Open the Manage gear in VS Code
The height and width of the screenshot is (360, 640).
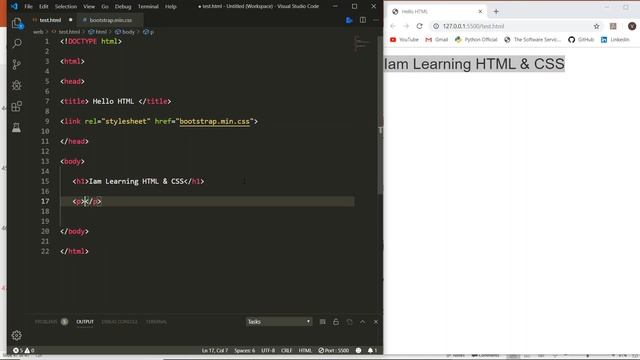[x=17, y=335]
